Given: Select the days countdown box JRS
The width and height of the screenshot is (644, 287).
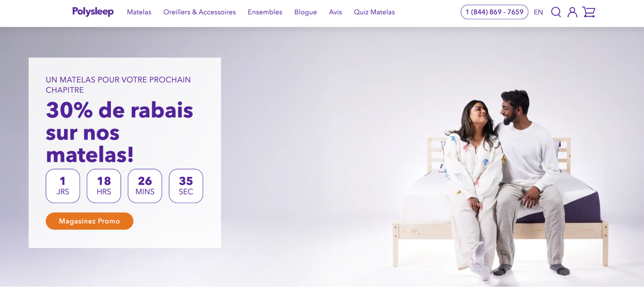Looking at the screenshot, I should tap(63, 186).
